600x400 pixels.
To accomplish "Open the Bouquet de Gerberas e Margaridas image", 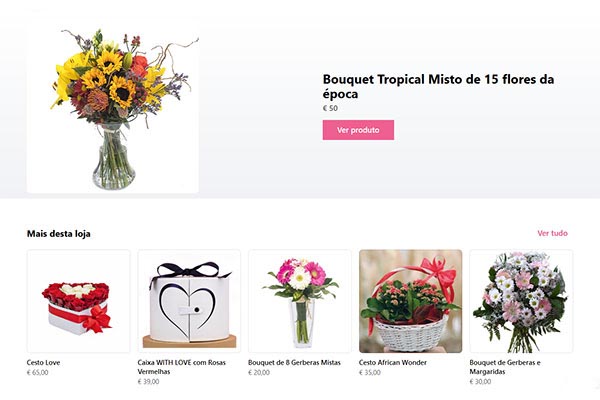I will click(x=521, y=301).
